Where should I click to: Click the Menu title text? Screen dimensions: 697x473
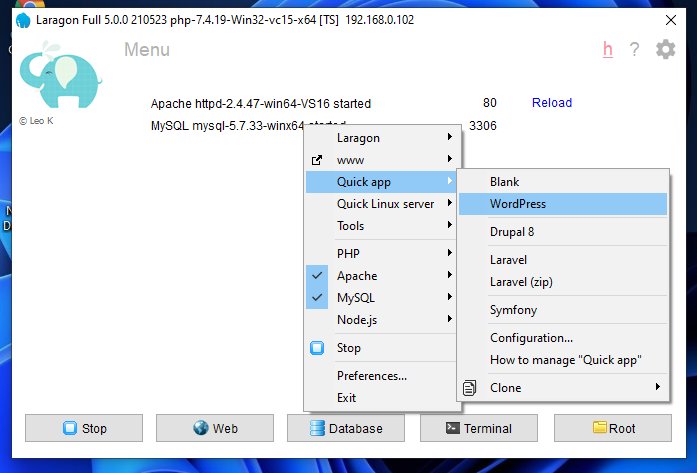147,50
